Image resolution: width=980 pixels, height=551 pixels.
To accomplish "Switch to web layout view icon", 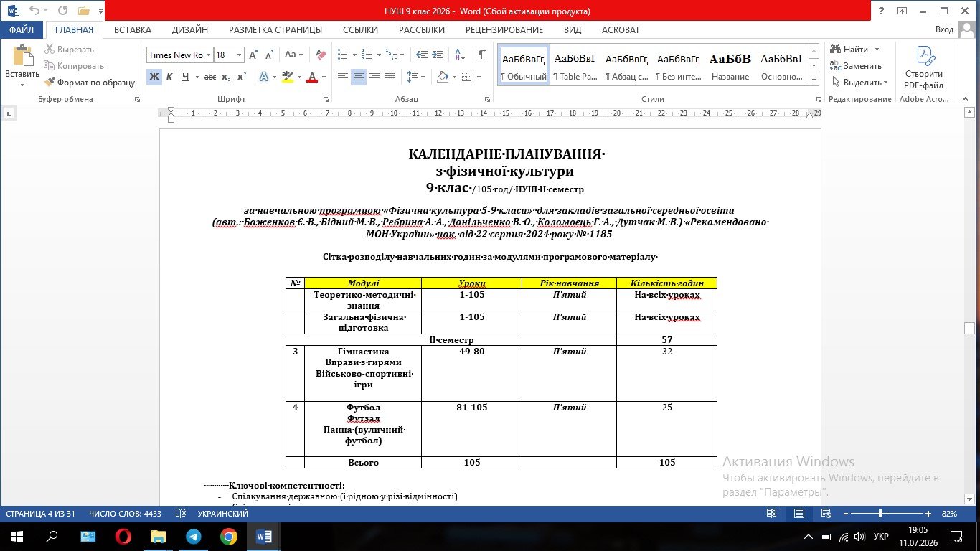I will (x=826, y=514).
